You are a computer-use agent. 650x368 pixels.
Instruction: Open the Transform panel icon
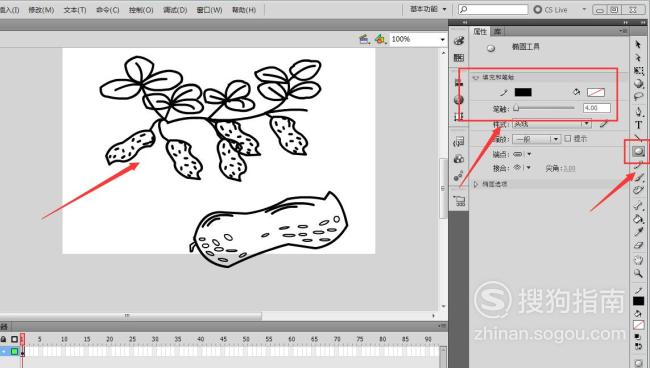point(458,116)
